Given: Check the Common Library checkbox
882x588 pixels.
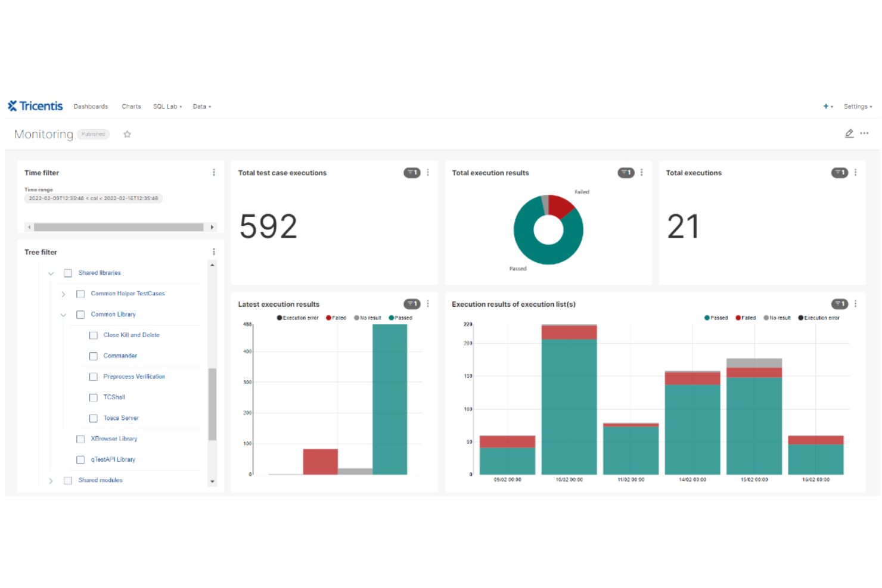Looking at the screenshot, I should click(x=80, y=314).
